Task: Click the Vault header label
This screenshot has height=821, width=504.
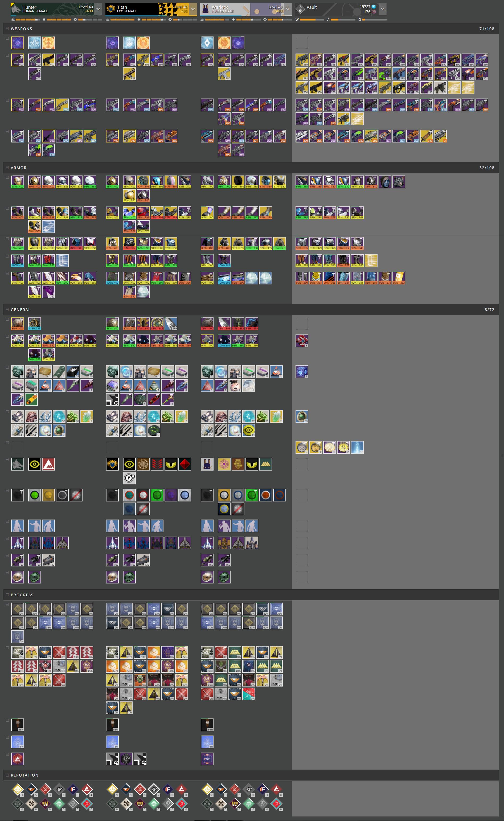Action: pyautogui.click(x=312, y=7)
